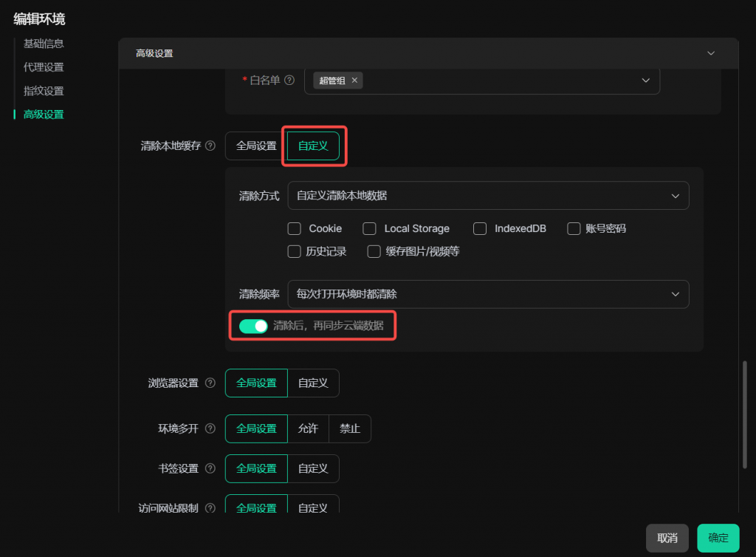Image resolution: width=756 pixels, height=557 pixels.
Task: Click help icon next to 浏览器设置
Action: [210, 383]
